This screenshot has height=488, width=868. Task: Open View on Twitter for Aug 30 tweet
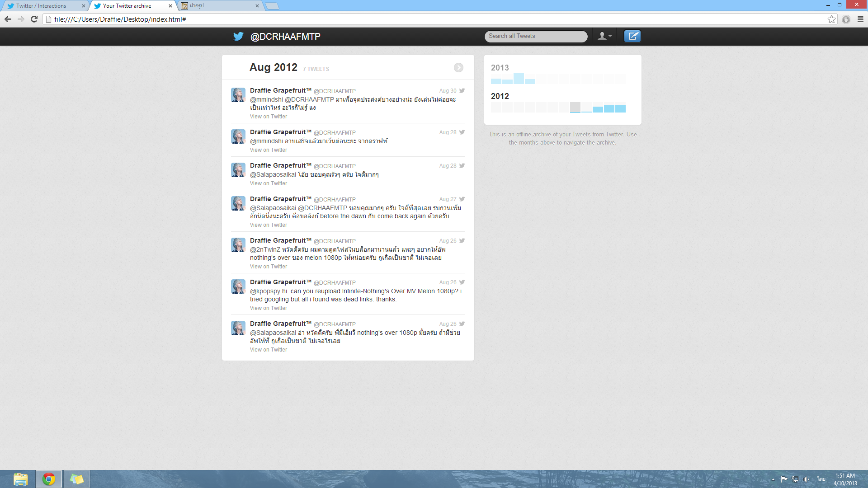coord(268,117)
